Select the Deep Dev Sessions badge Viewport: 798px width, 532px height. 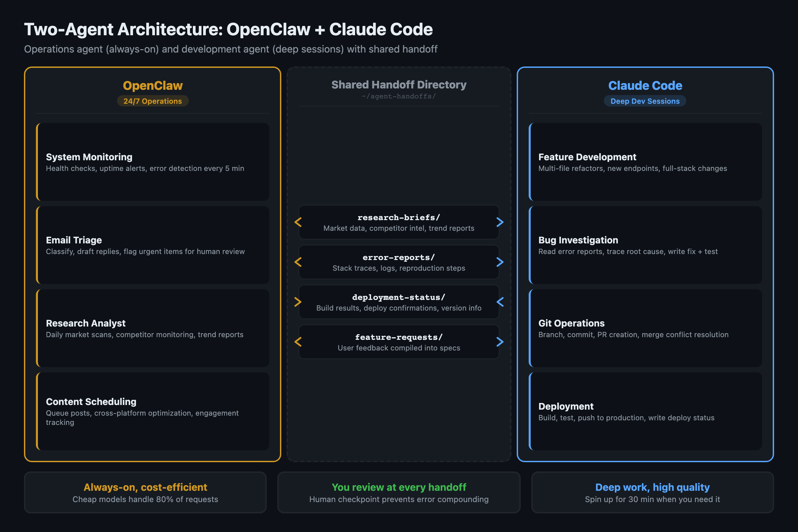point(645,101)
